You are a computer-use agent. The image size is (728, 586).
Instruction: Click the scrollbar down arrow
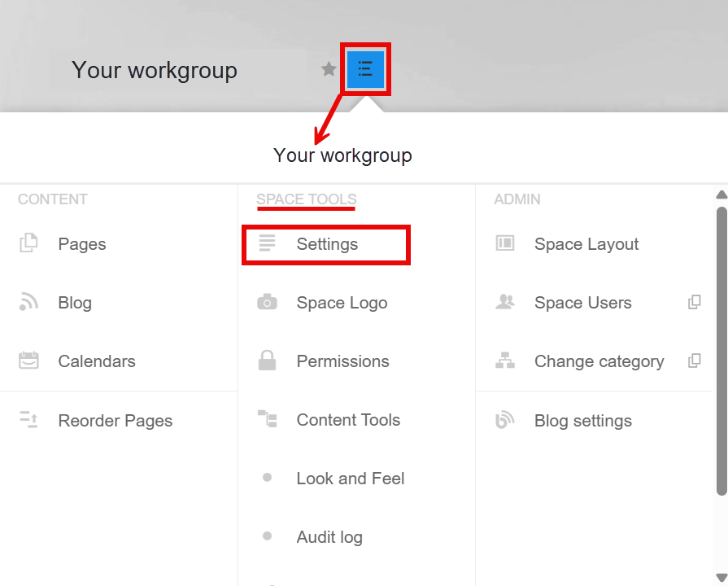(721, 578)
